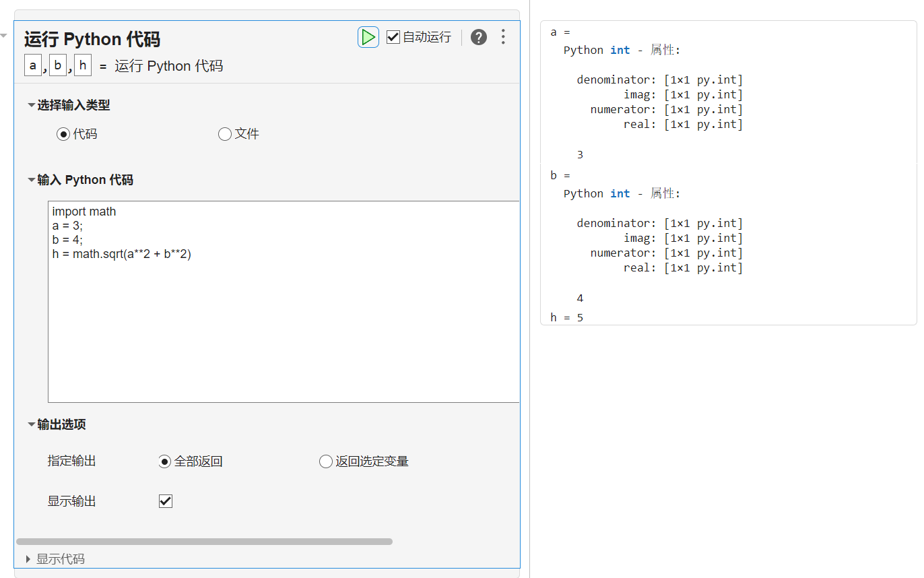Click the 'a =' output header
924x578 pixels.
(560, 32)
